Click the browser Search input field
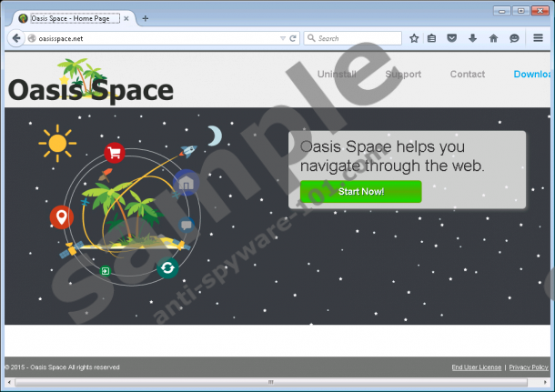The height and width of the screenshot is (392, 555). coord(357,38)
